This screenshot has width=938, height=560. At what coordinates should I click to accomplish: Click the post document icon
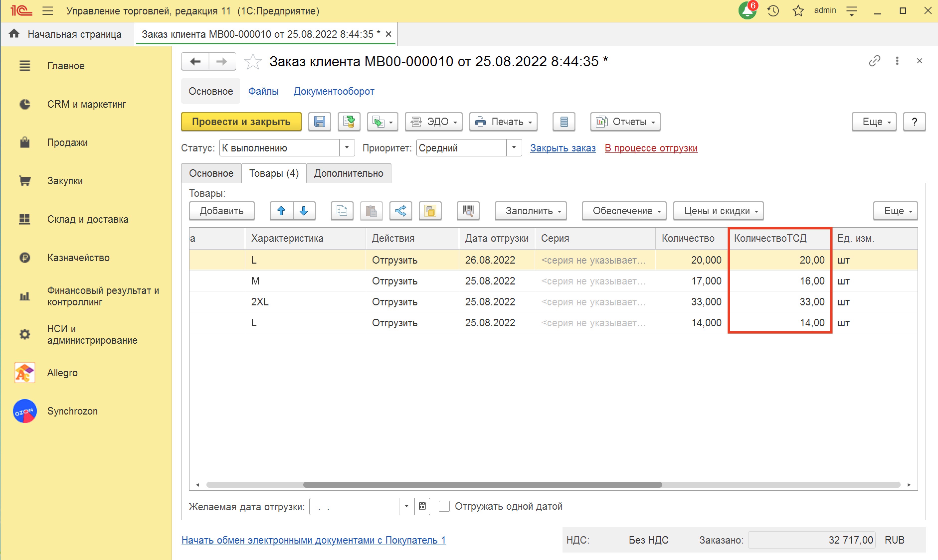click(349, 122)
